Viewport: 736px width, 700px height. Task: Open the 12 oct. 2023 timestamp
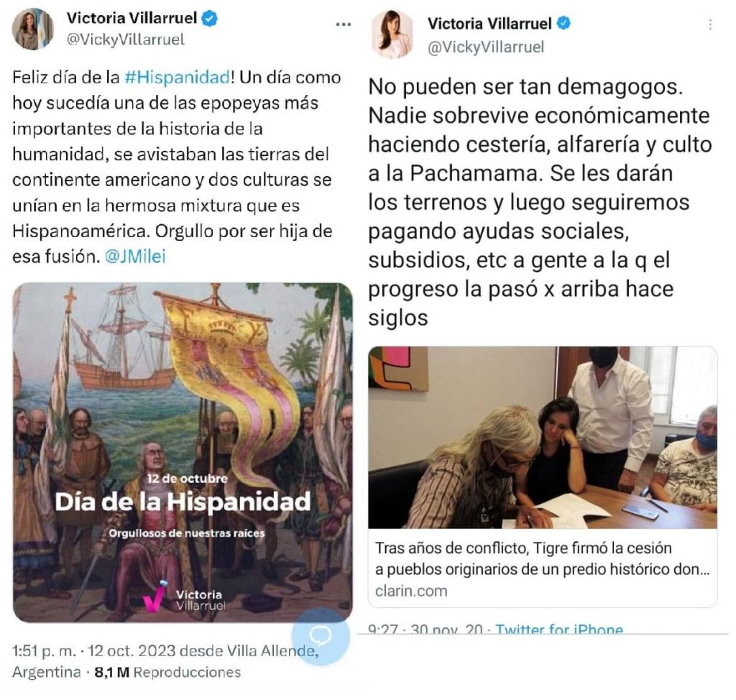coord(132,650)
